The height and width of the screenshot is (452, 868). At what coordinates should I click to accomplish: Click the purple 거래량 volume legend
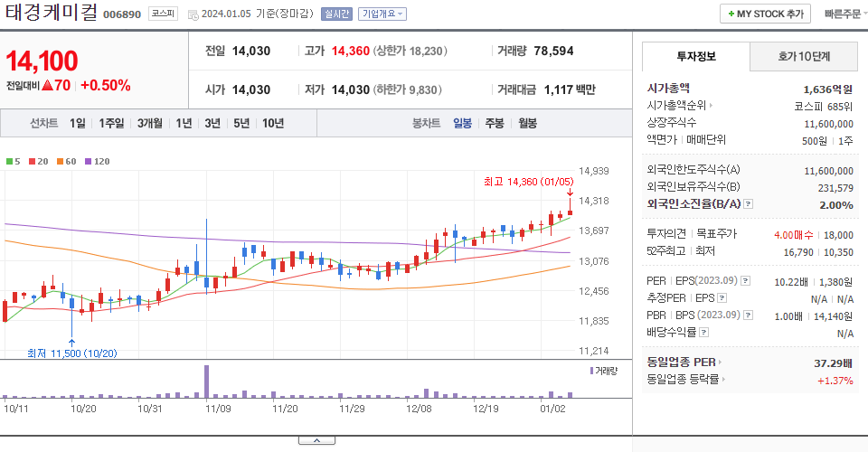[603, 371]
